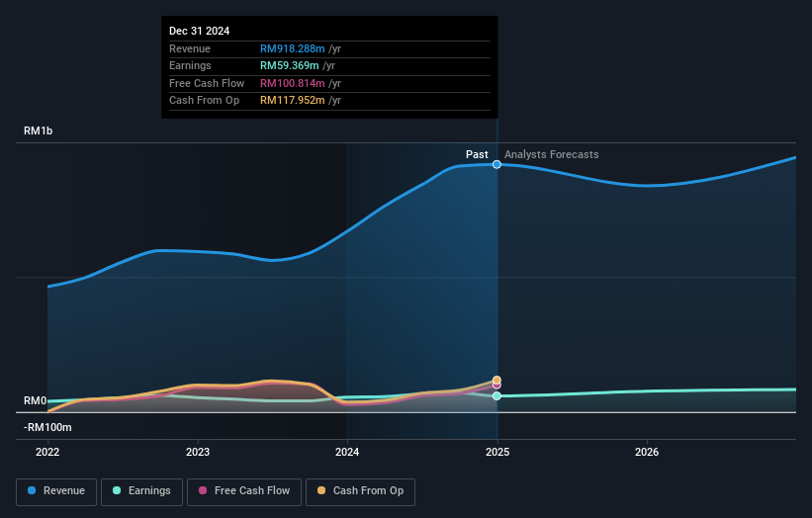Click the RM117.952m cash from op value
The height and width of the screenshot is (518, 812).
293,101
